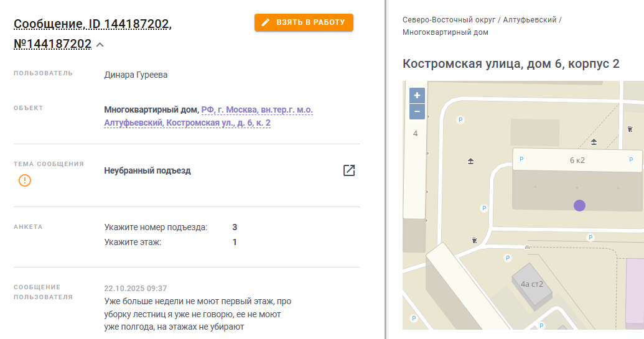The height and width of the screenshot is (339, 644).
Task: Select building 6 к2 label on map
Action: click(577, 160)
